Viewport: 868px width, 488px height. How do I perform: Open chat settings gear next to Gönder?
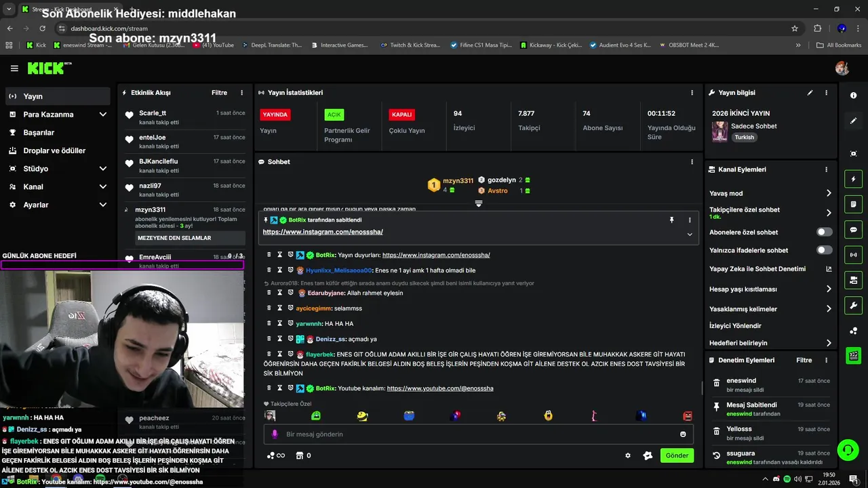click(x=628, y=455)
